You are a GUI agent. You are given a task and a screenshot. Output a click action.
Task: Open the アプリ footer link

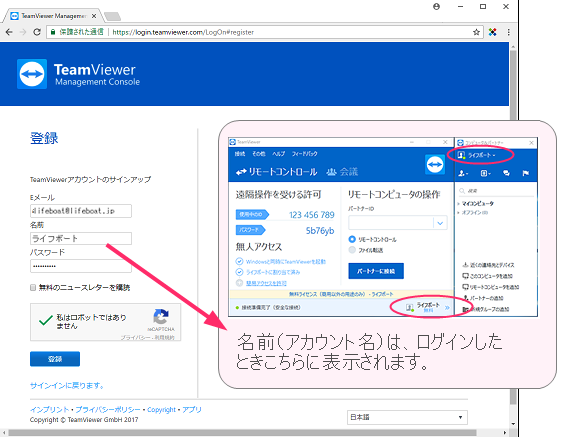[x=192, y=410]
